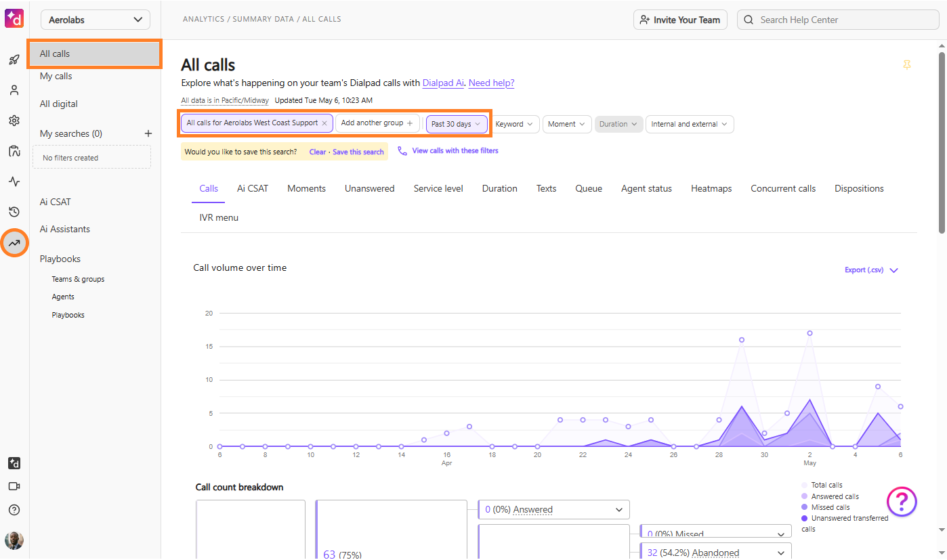Open the activity pulse icon in sidebar
The height and width of the screenshot is (560, 947).
point(14,181)
